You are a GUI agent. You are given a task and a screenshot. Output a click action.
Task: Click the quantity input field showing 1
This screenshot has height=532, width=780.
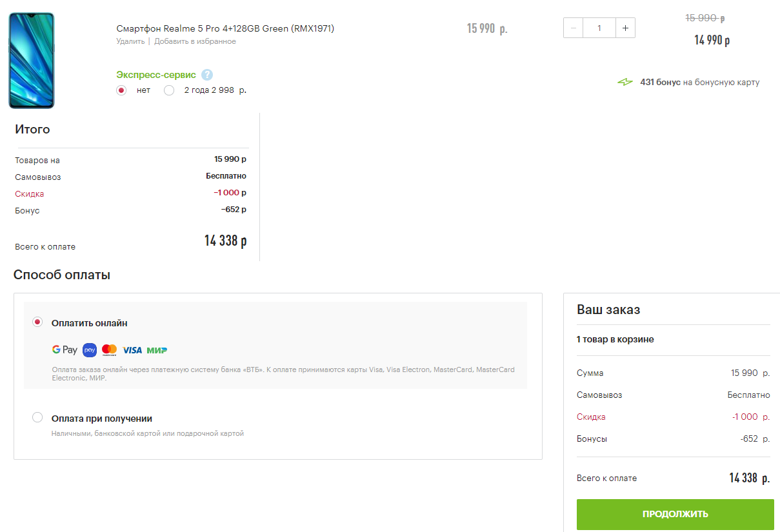click(599, 28)
